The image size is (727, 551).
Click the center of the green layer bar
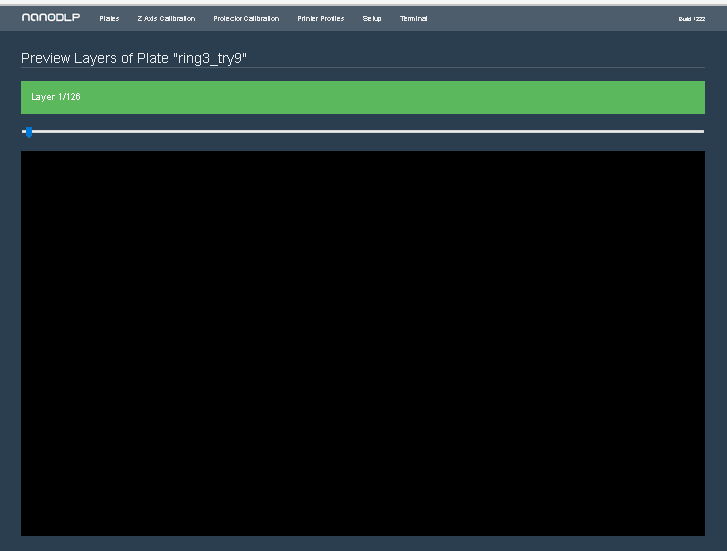pyautogui.click(x=363, y=97)
